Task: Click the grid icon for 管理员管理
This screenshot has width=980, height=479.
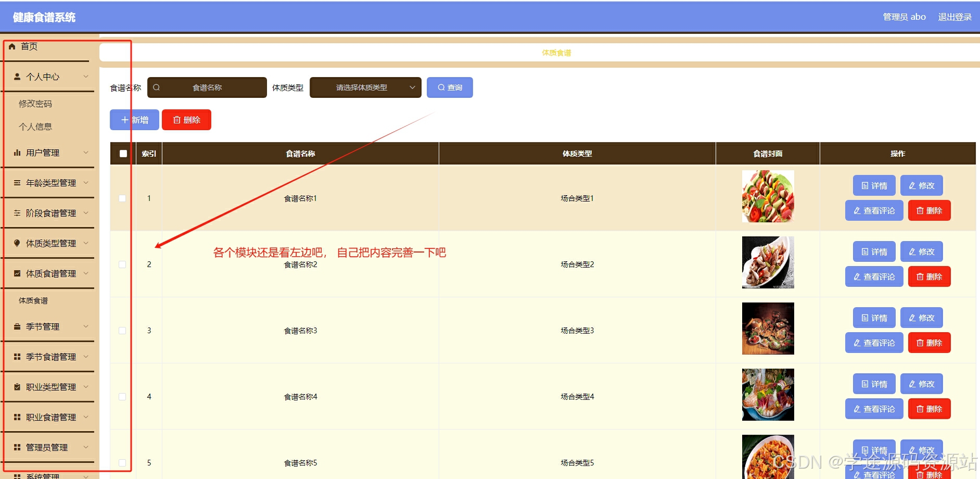Action: (x=17, y=447)
